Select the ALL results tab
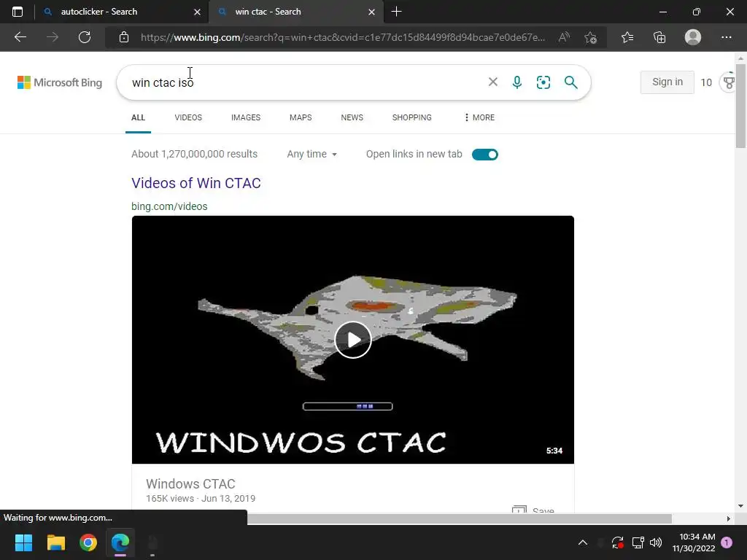747x560 pixels. point(138,117)
